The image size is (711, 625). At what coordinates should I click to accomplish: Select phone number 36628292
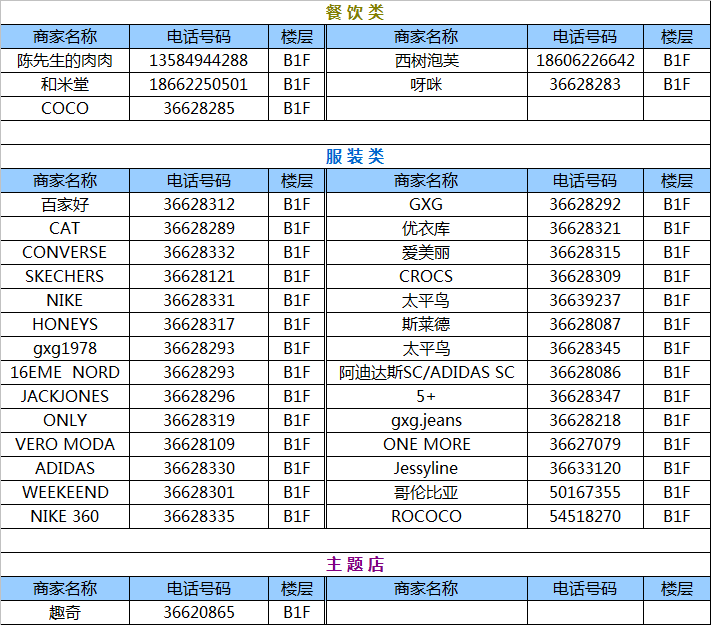(x=585, y=205)
